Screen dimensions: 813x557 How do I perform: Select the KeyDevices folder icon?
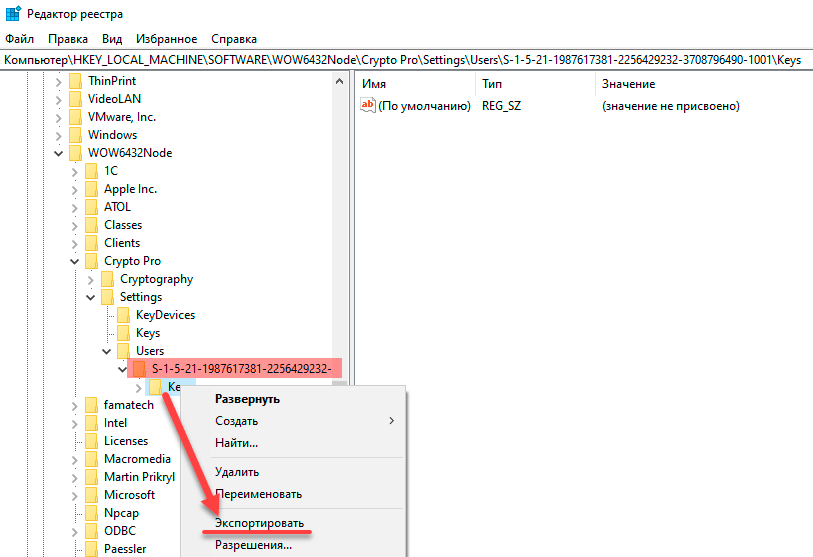pos(124,315)
